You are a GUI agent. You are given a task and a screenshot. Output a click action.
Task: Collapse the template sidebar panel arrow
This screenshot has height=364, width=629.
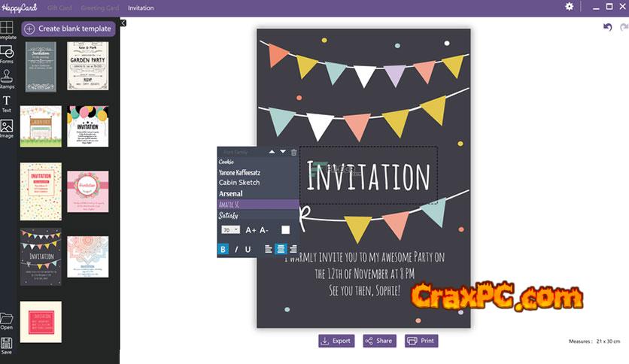(123, 23)
